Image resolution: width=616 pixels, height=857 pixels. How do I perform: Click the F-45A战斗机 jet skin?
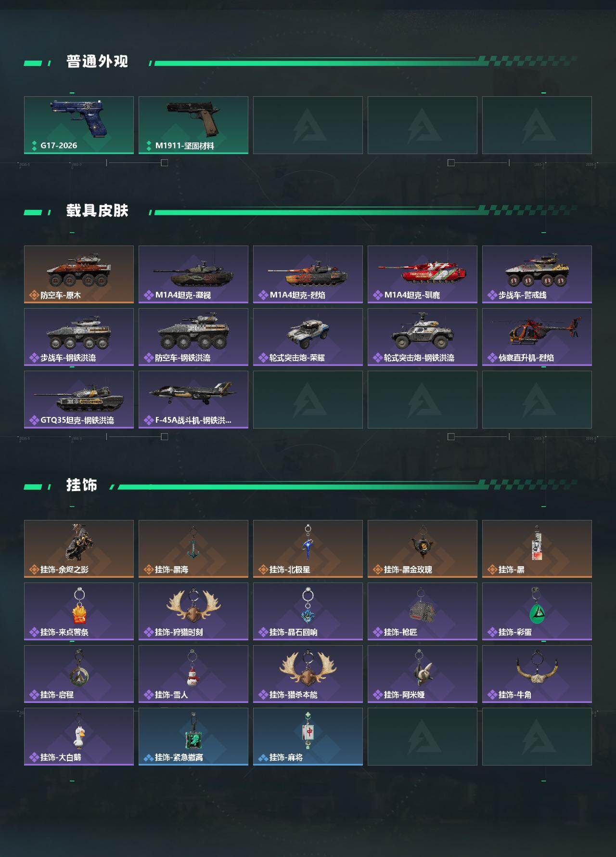(x=193, y=400)
